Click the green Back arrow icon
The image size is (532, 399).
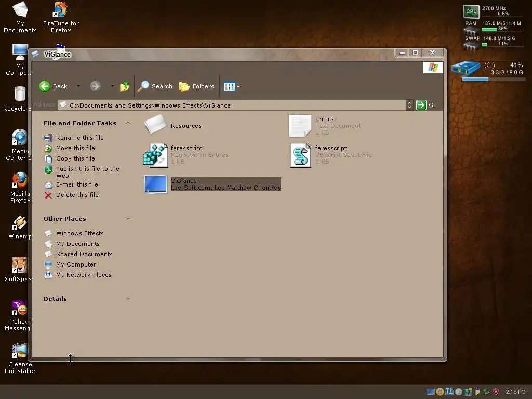tap(45, 86)
